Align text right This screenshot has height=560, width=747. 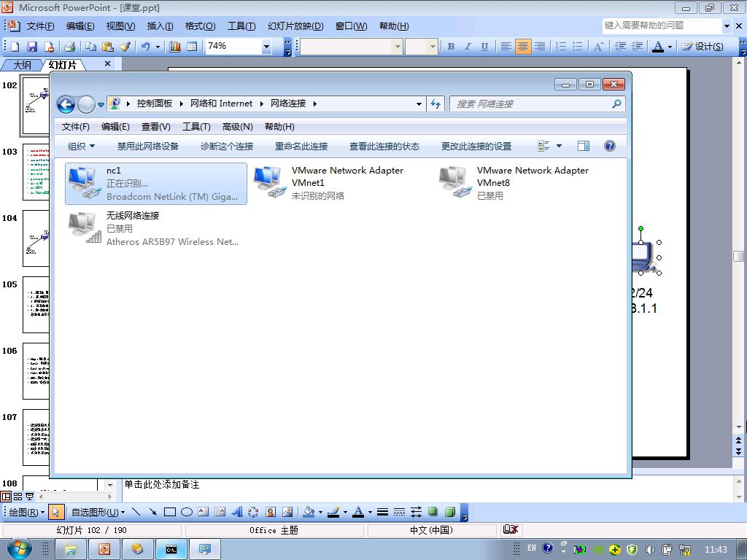point(540,47)
